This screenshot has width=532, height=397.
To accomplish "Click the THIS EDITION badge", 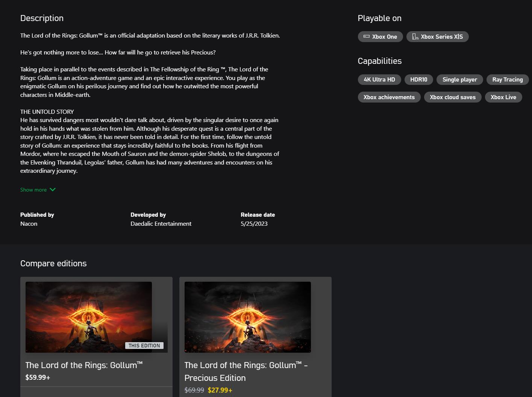I will point(144,346).
